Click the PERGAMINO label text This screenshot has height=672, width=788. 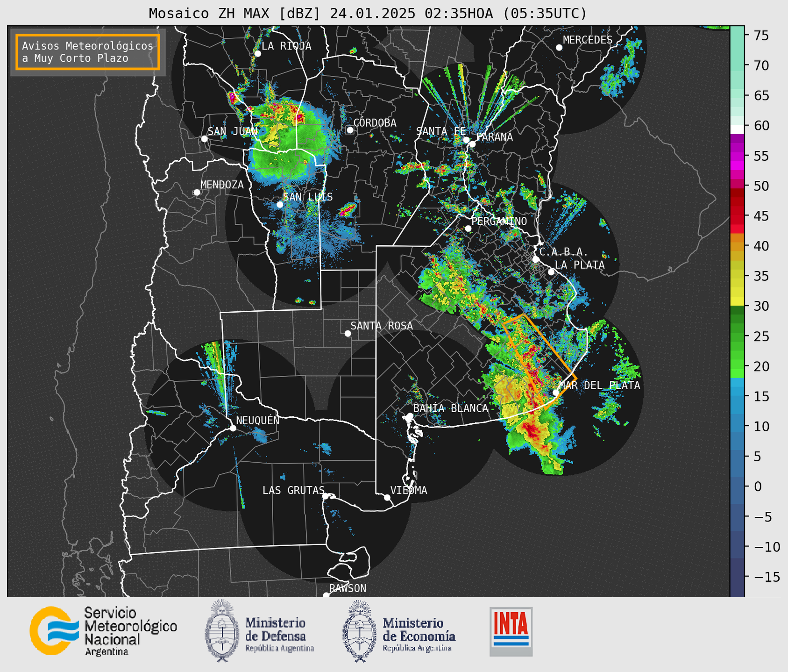coord(499,221)
